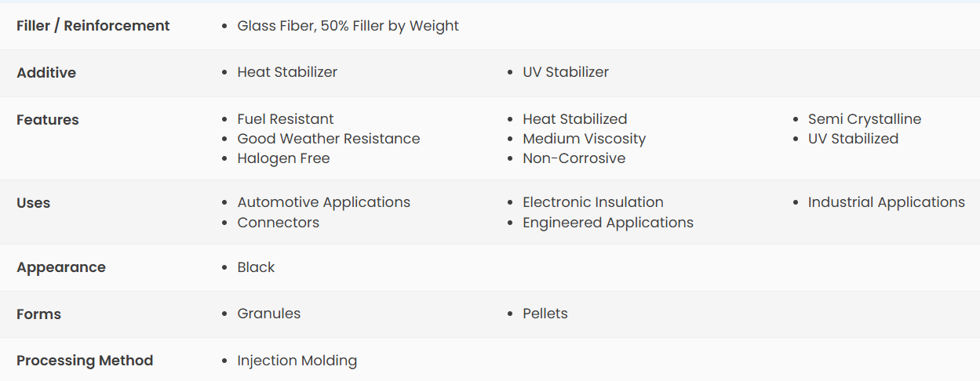Click Engineered Applications entry
Screen dimensions: 980x381
tap(608, 223)
